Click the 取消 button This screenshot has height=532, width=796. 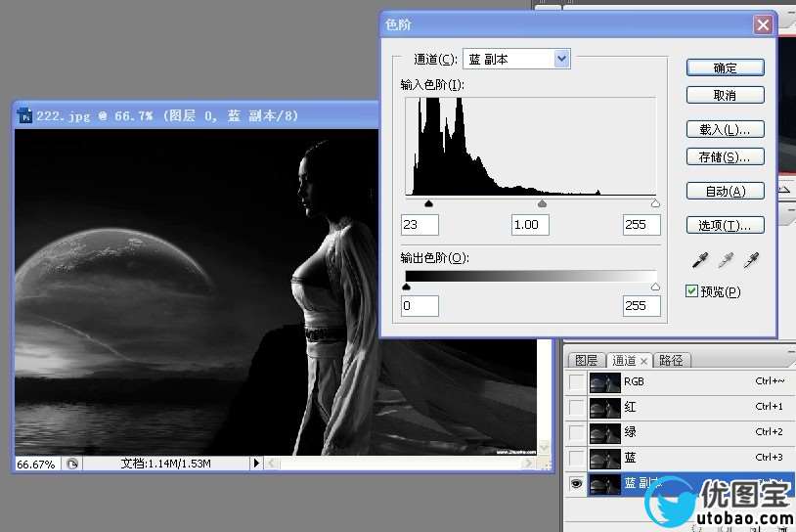(725, 95)
